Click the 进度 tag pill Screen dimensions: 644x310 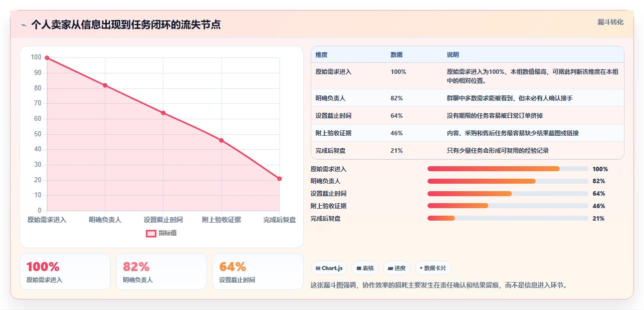(397, 268)
